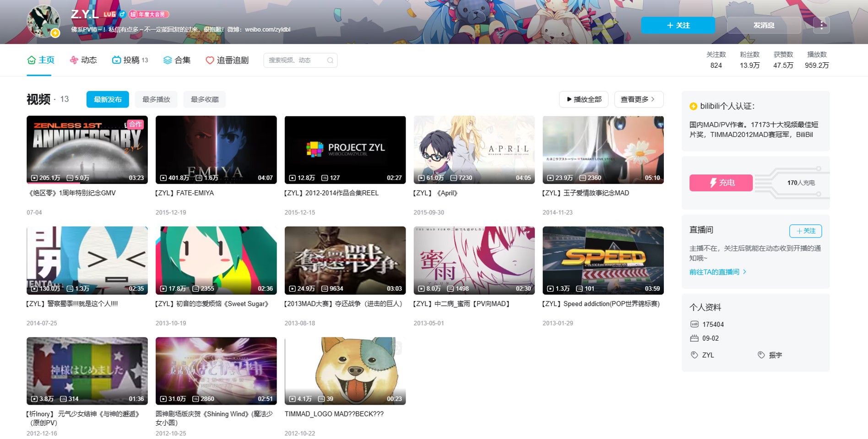This screenshot has height=439, width=868.
Task: Click danmaku count icon on April thumbnail
Action: click(454, 178)
